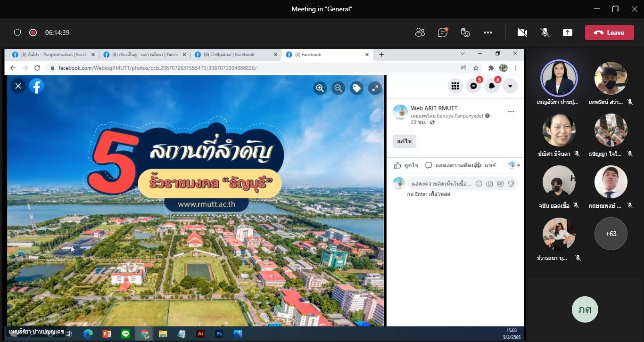Toggle the microphone in the Teams meeting
This screenshot has height=342, width=644.
coord(545,33)
